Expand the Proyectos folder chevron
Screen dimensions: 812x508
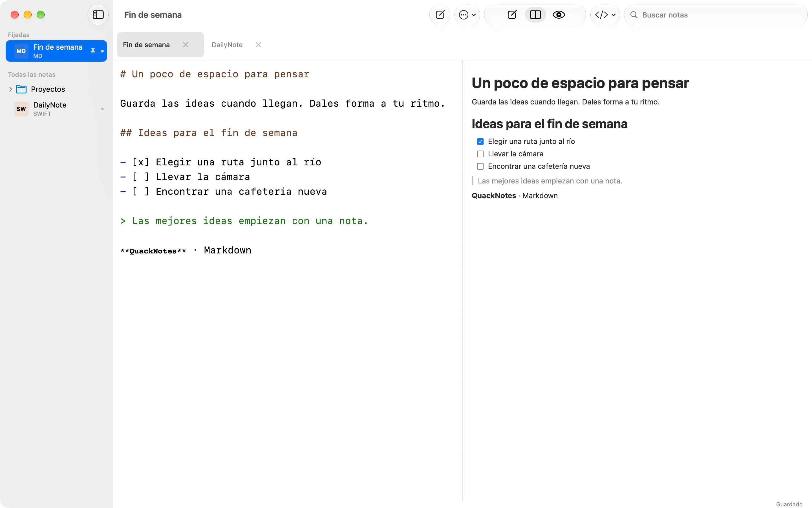10,89
